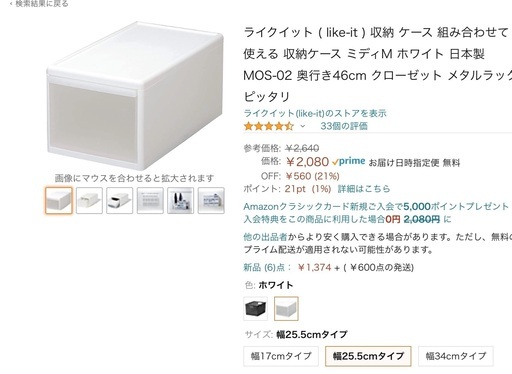
Task: Click the 他の出品者 other sellers link
Action: click(265, 237)
